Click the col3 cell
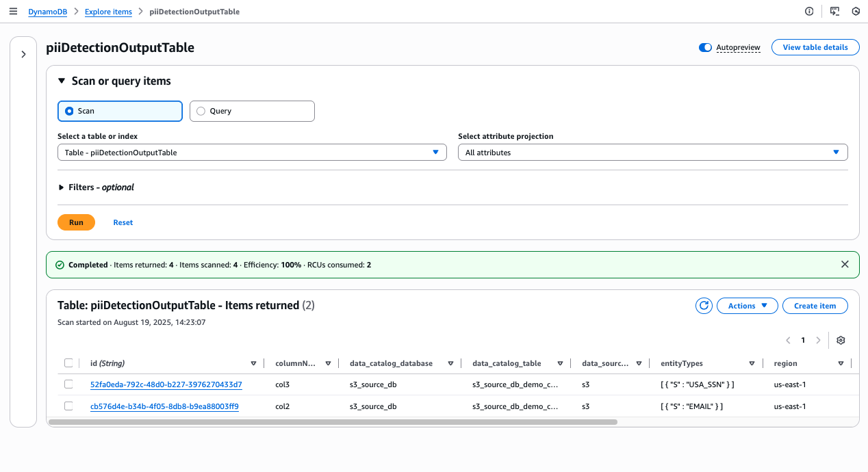Viewport: 868px width, 472px height. pos(282,384)
